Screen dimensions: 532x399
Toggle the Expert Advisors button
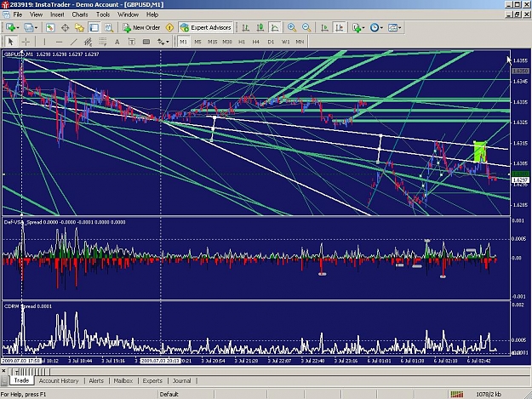pos(206,28)
